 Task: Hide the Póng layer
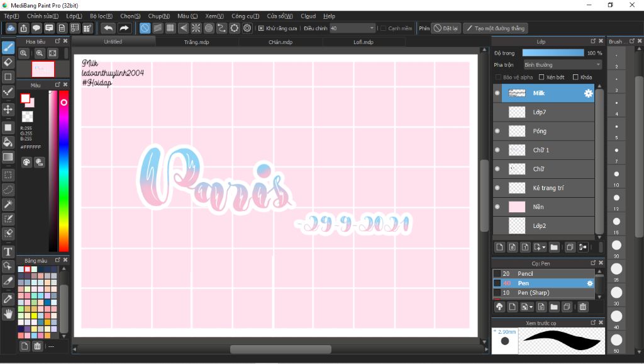(x=497, y=131)
